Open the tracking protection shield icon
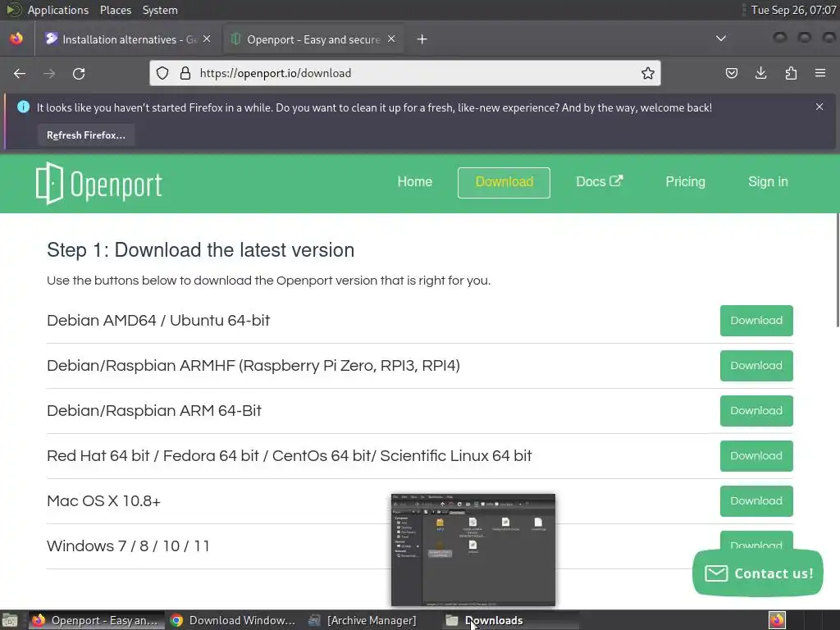 pyautogui.click(x=162, y=73)
